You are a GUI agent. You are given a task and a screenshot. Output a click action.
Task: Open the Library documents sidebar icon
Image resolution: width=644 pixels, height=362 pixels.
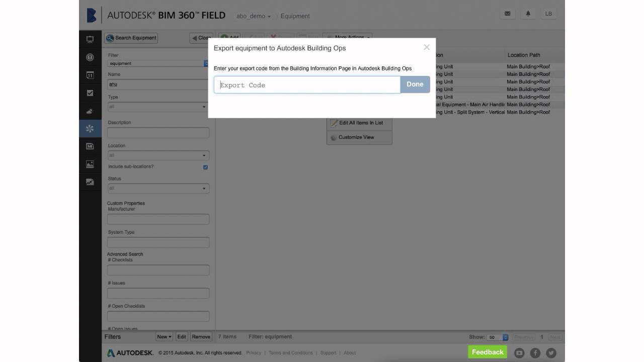click(x=90, y=146)
